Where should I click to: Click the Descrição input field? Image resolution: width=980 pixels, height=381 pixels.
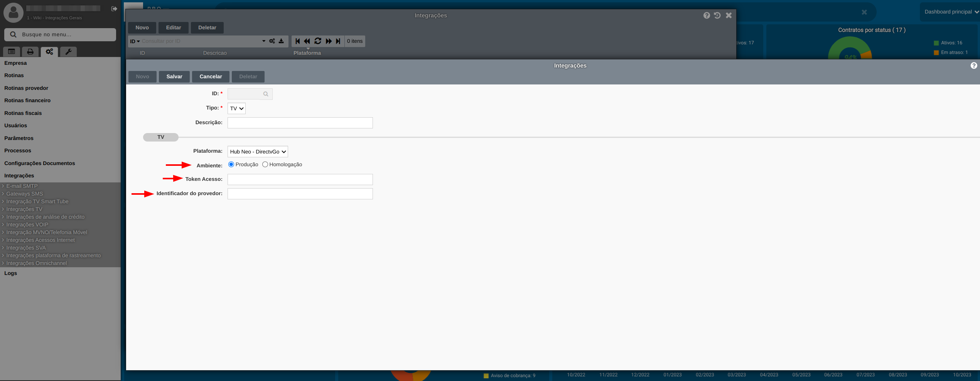coord(300,123)
